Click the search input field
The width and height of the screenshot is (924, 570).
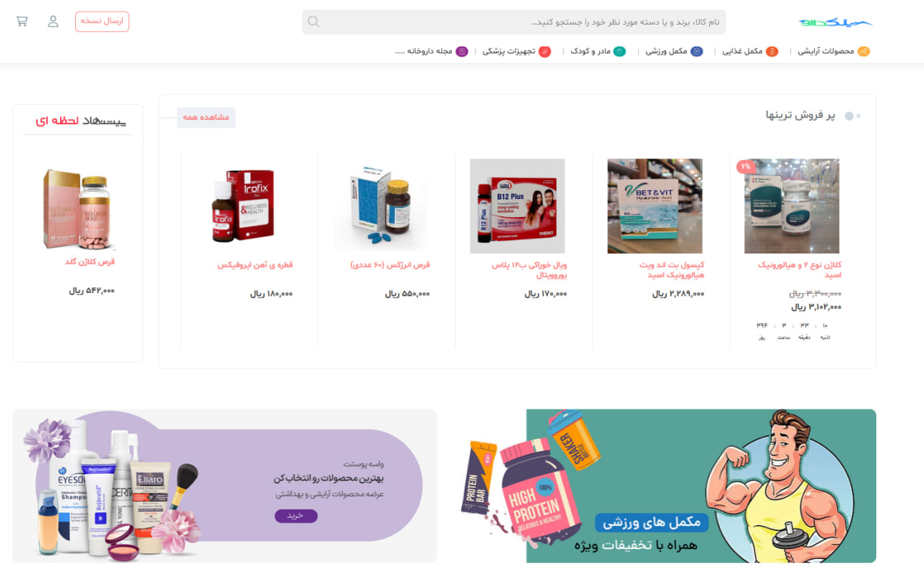514,22
